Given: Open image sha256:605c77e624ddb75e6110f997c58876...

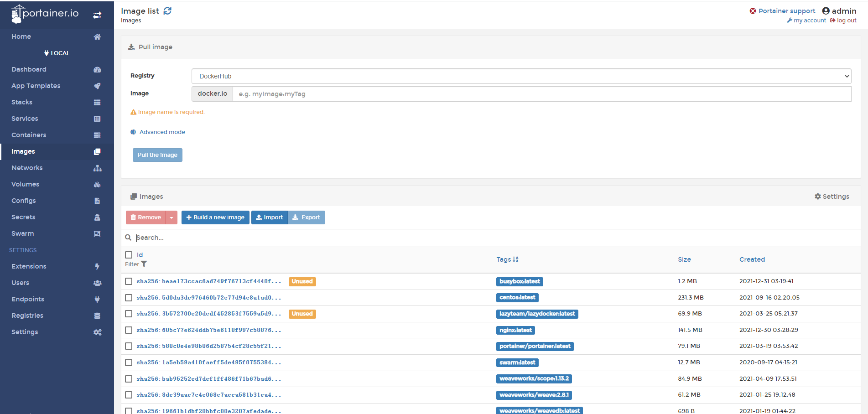Looking at the screenshot, I should 209,330.
